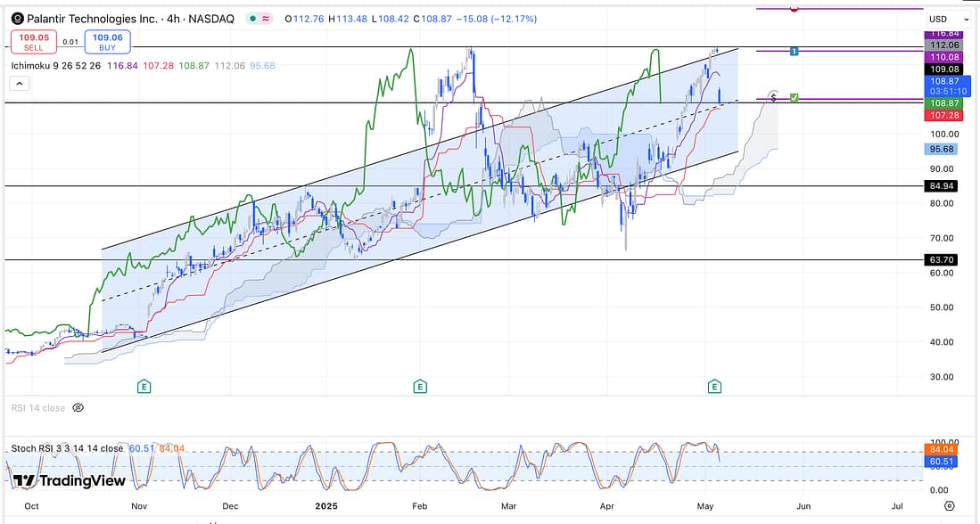Click the blue order marker labeled 1
The width and height of the screenshot is (980, 524).
coord(794,51)
